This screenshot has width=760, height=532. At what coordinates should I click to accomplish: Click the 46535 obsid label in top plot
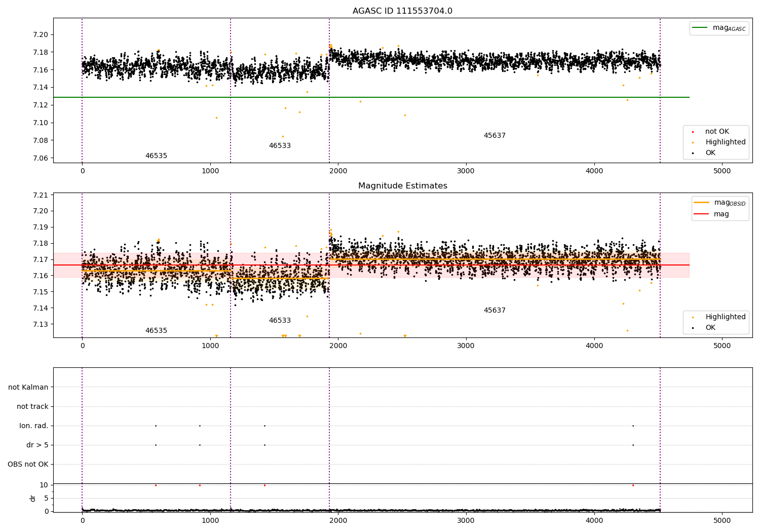tap(156, 156)
